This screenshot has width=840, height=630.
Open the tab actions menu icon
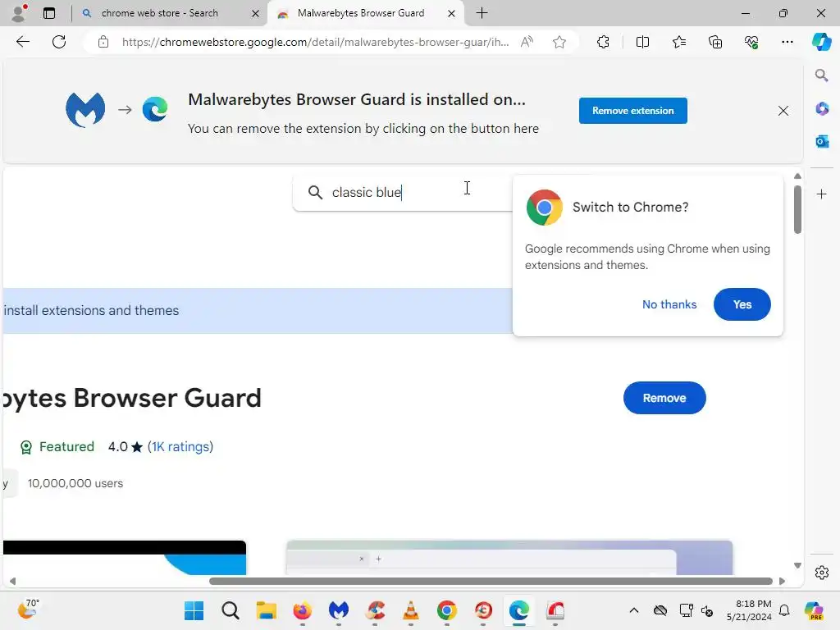(x=48, y=13)
